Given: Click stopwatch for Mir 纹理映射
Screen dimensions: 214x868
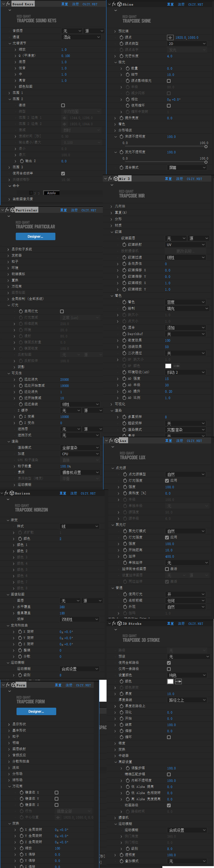Looking at the screenshot, I should click(x=124, y=244).
